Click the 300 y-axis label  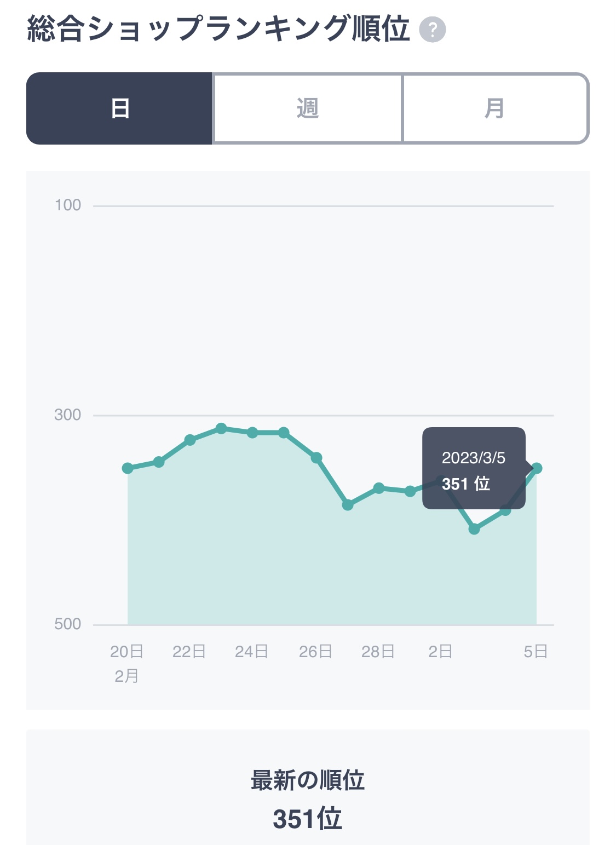point(68,415)
